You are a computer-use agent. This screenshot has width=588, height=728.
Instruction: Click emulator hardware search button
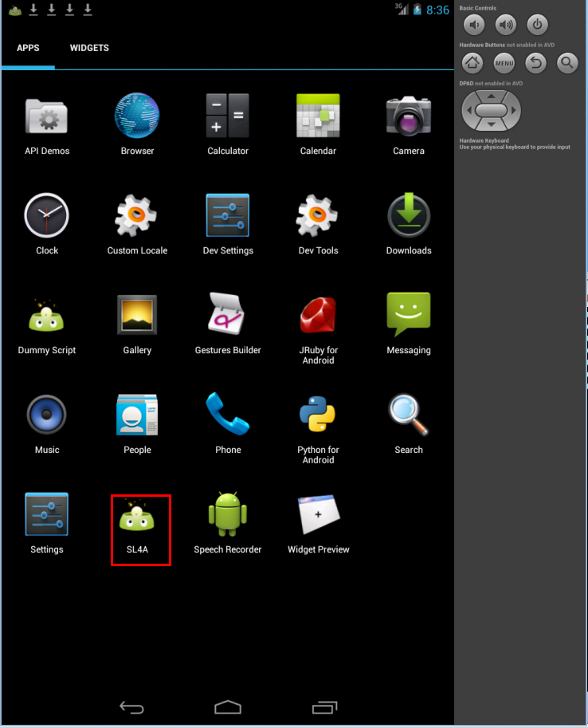(x=567, y=63)
